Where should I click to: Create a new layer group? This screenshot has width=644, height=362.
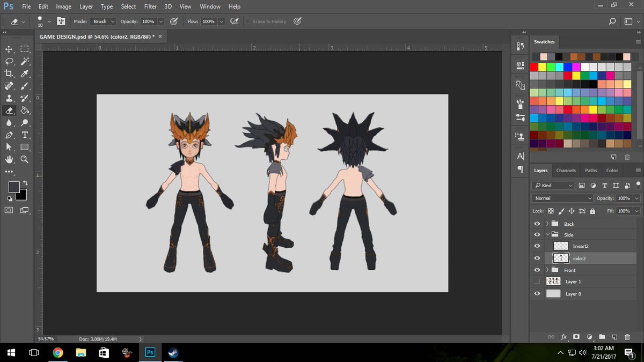[602, 337]
